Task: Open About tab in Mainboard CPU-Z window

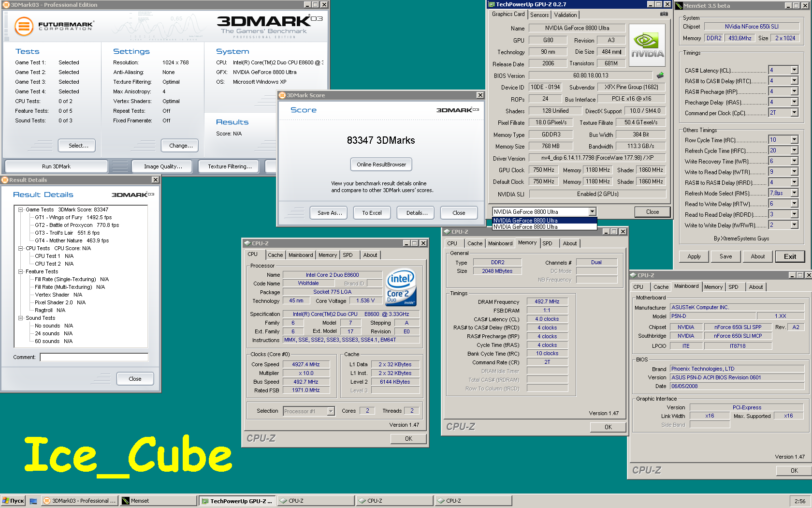Action: [x=756, y=287]
